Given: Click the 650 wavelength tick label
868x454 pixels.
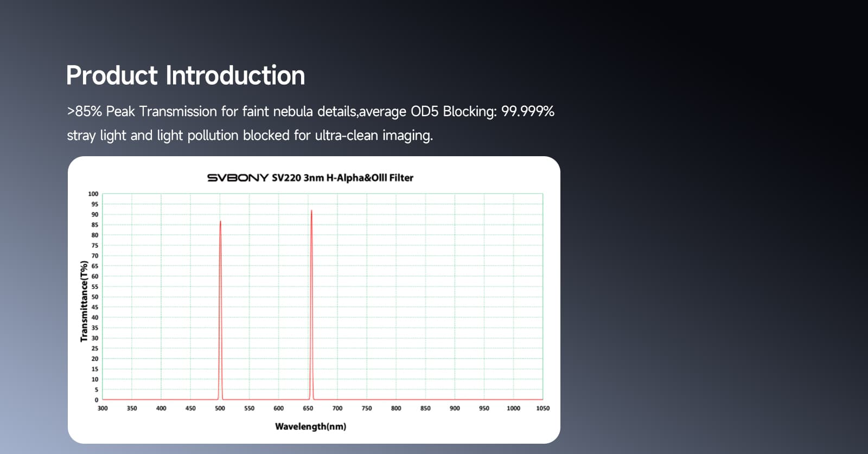Looking at the screenshot, I should 308,408.
